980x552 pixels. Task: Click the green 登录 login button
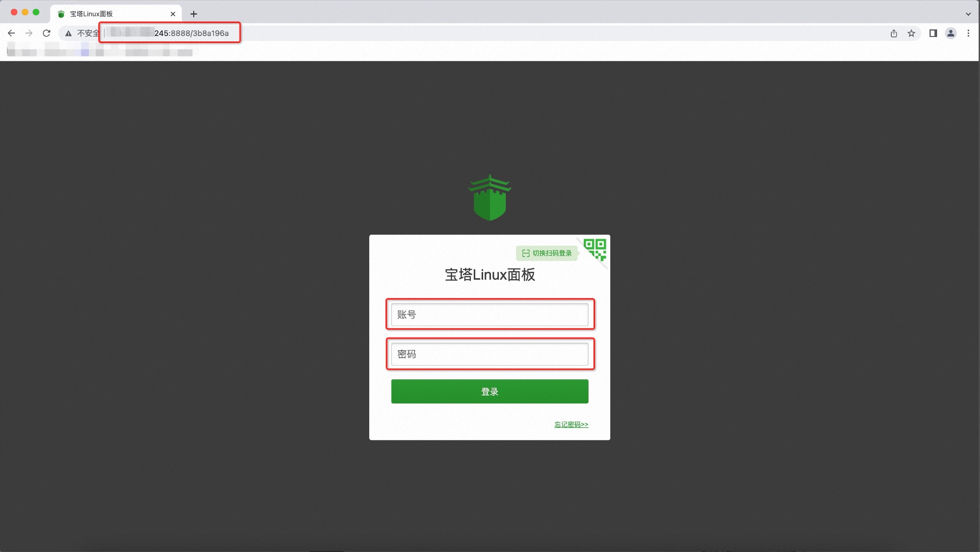(490, 391)
